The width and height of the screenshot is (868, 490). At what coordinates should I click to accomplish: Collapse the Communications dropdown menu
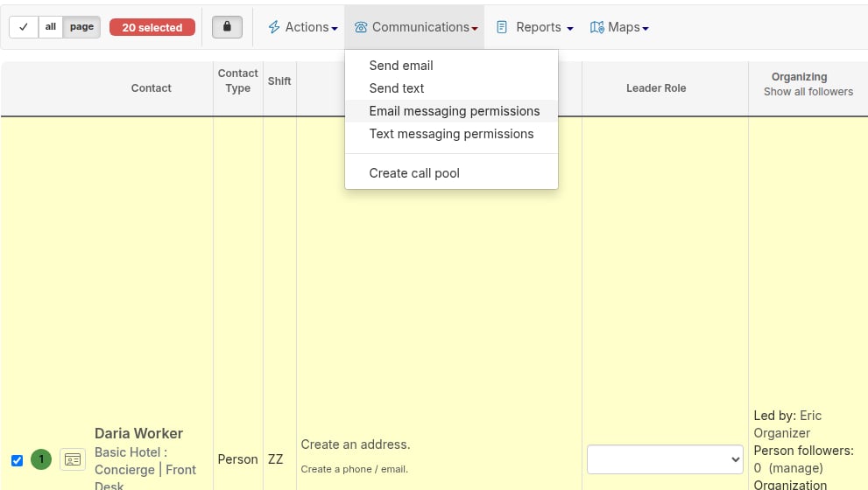416,27
